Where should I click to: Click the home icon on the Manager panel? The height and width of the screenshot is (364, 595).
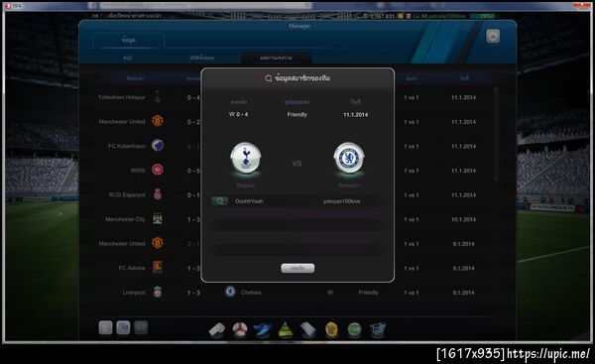click(493, 36)
